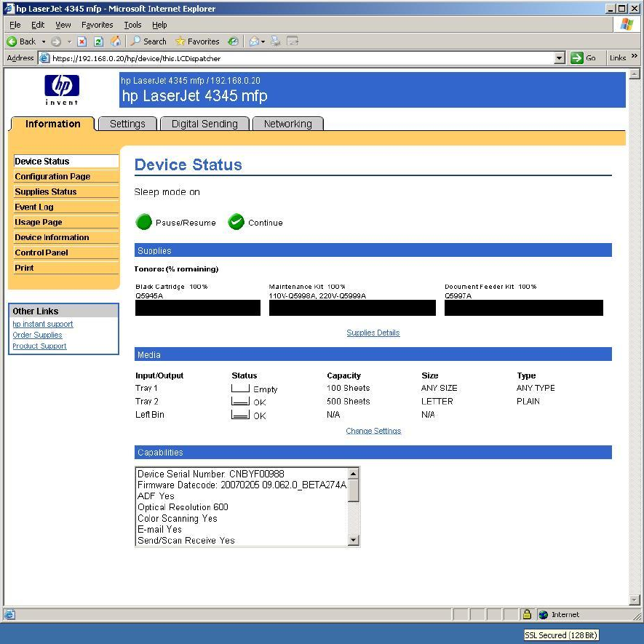Switch to the Digital Sending tab
The height and width of the screenshot is (644, 644).
tap(204, 124)
